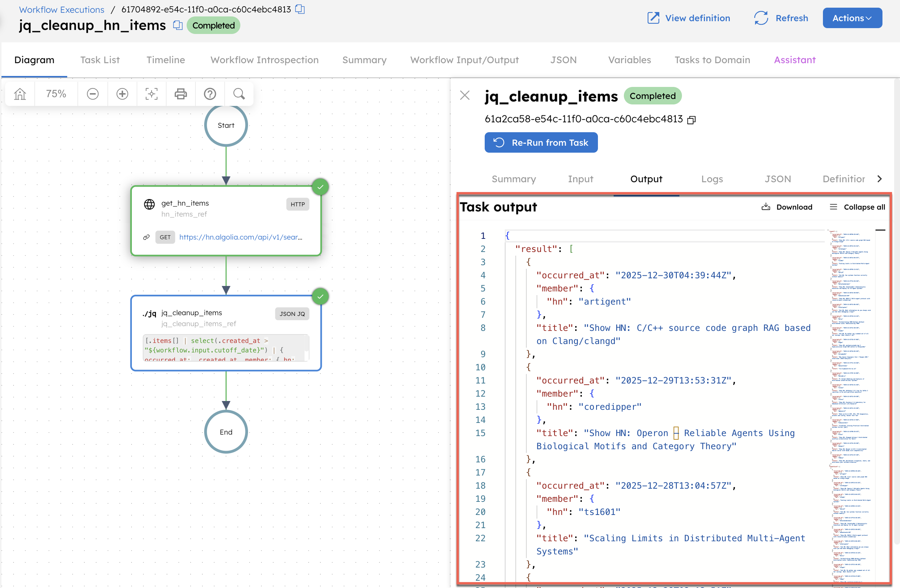
Task: Open the Workflow Executions breadcrumb link
Action: (61, 9)
